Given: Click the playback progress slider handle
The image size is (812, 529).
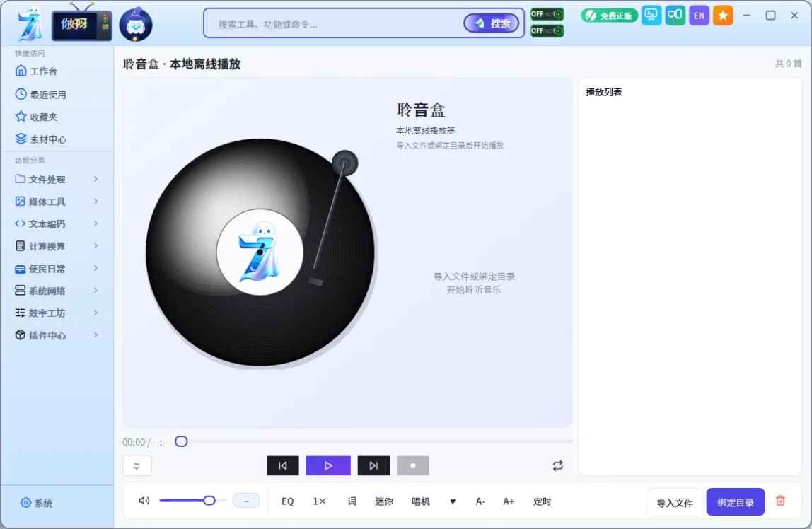Looking at the screenshot, I should [181, 441].
